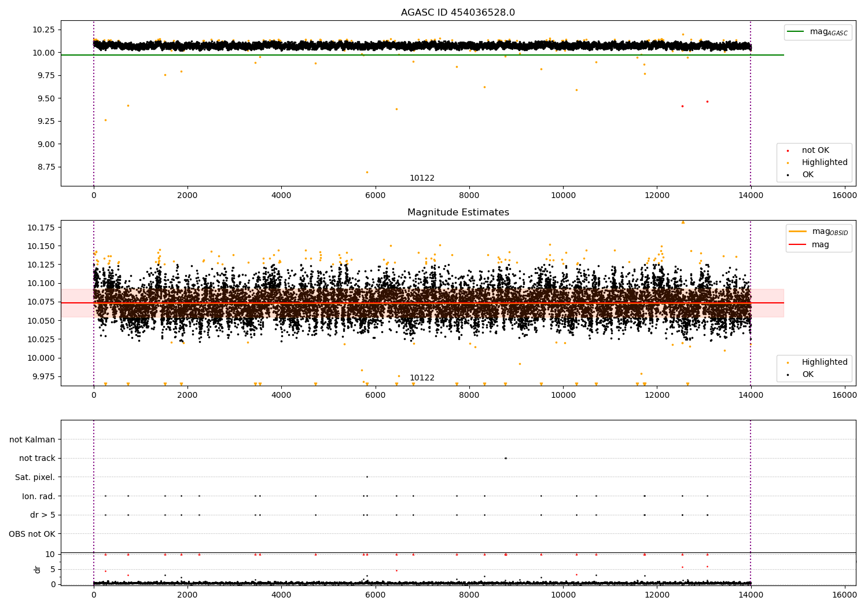Click the orange mag OBSID legend line

click(797, 232)
